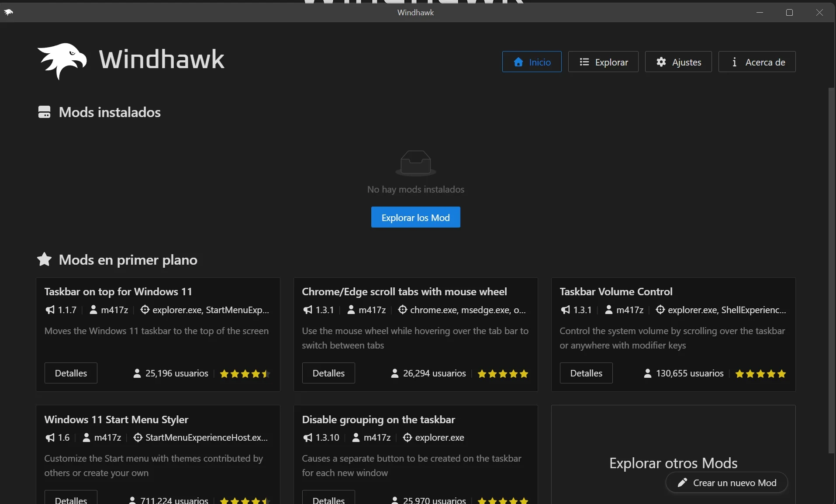The width and height of the screenshot is (836, 504).
Task: Minimize the Windhawk window
Action: pyautogui.click(x=760, y=12)
